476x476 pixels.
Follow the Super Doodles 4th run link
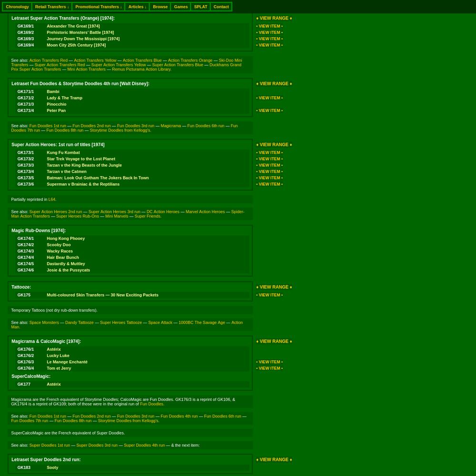click(144, 446)
